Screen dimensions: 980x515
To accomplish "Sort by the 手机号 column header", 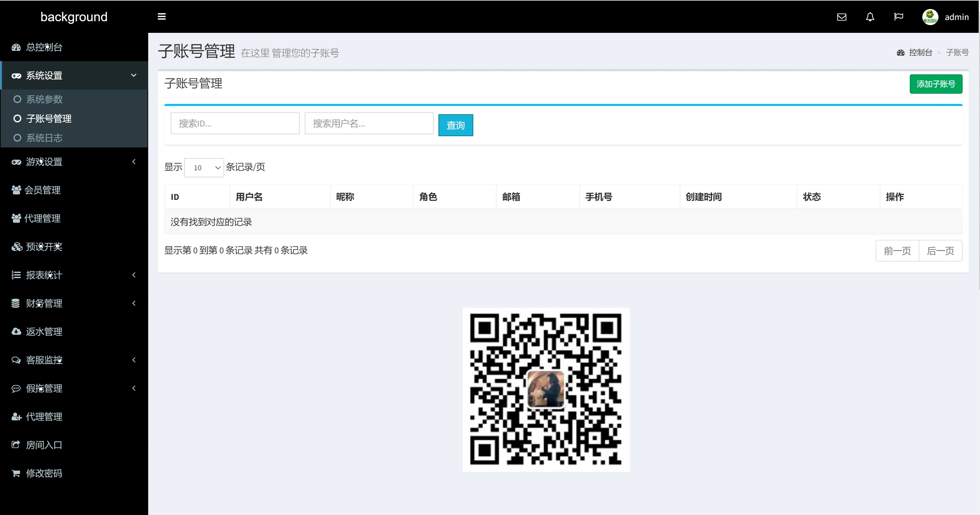I will click(630, 197).
